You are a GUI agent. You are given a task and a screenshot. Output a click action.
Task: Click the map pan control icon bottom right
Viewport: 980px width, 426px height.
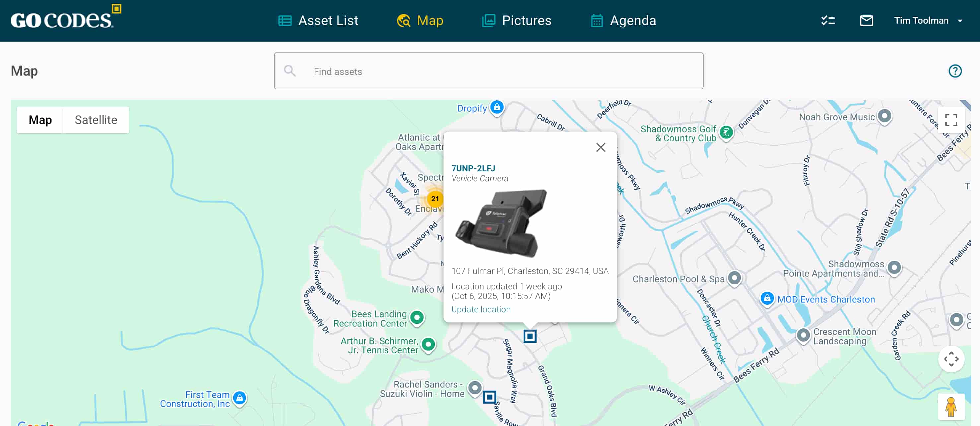[x=951, y=359]
